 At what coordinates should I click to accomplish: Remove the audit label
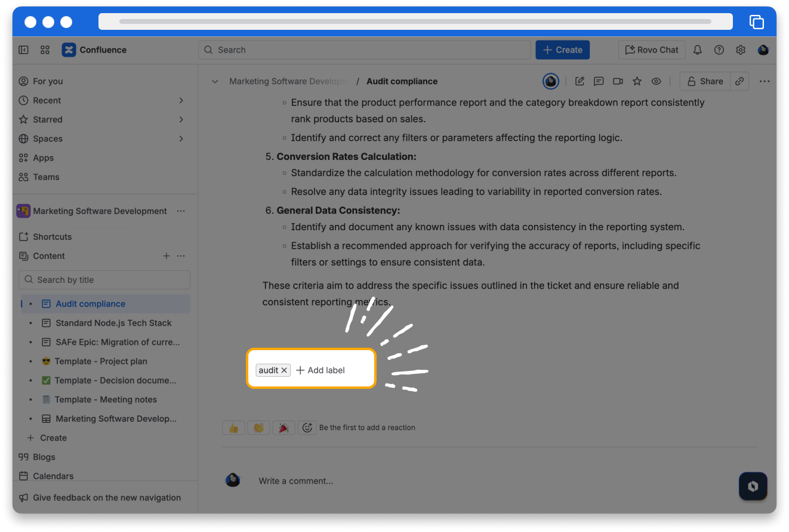point(285,370)
